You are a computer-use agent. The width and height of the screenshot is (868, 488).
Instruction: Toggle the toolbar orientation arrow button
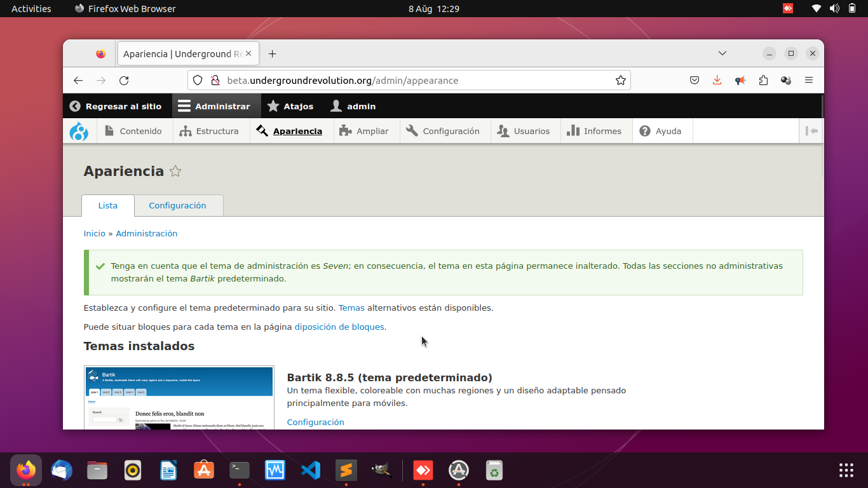[x=811, y=131]
